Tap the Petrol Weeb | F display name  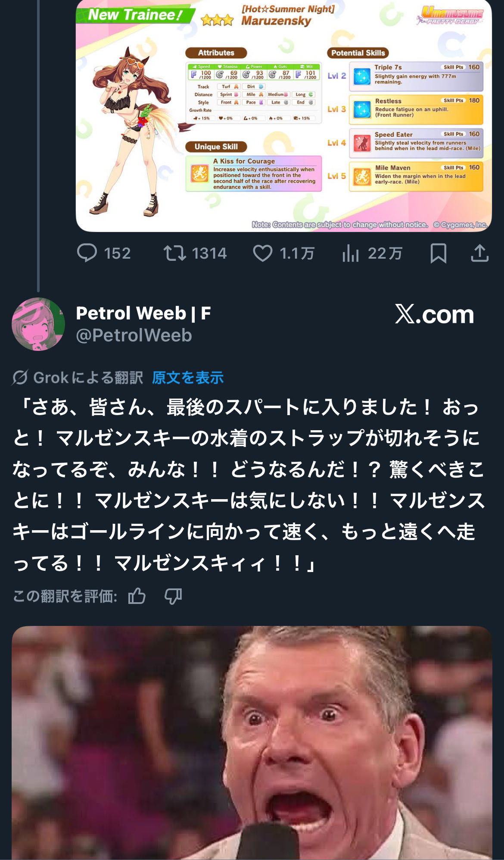[x=143, y=313]
